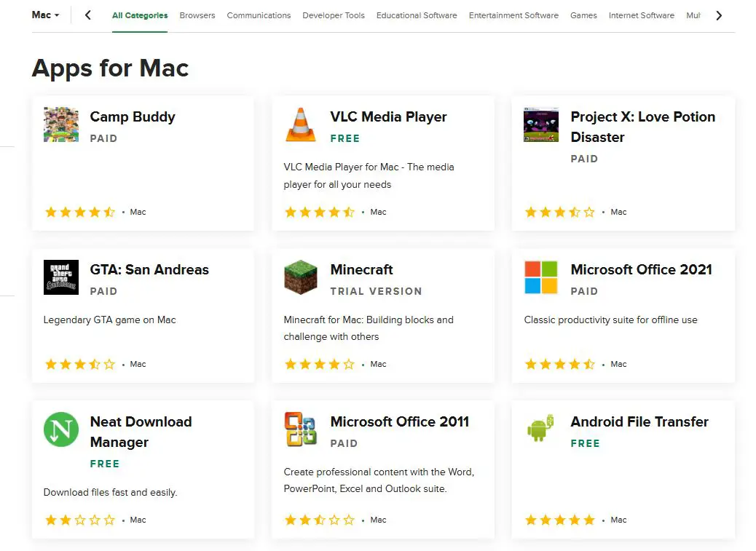Open the VLC Media Player app page
This screenshot has width=756, height=551.
pos(388,116)
